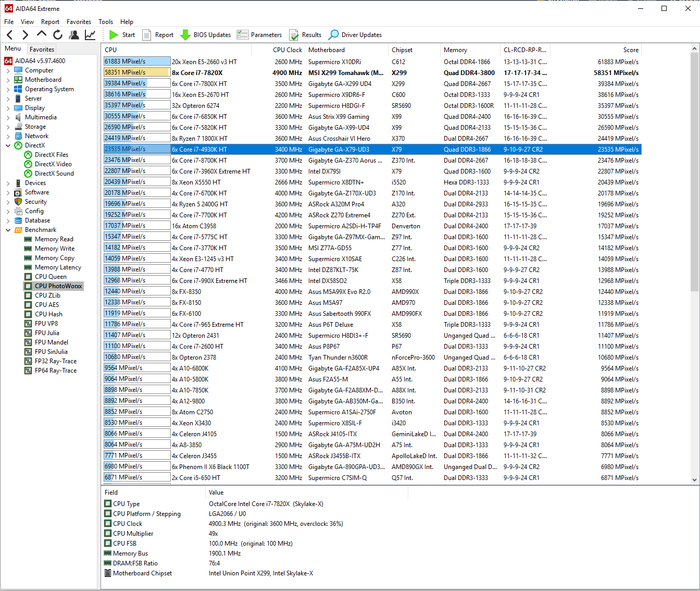This screenshot has width=700, height=591.
Task: Open the View menu
Action: [27, 22]
